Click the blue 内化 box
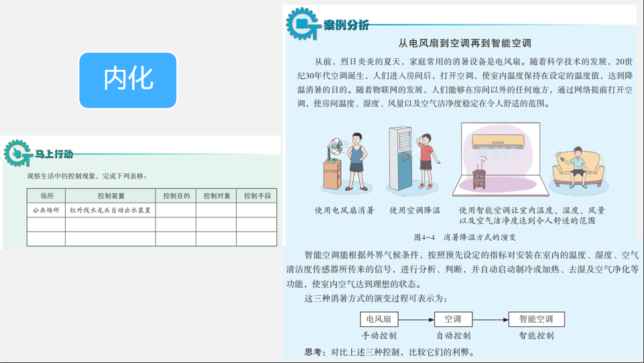 [x=128, y=80]
